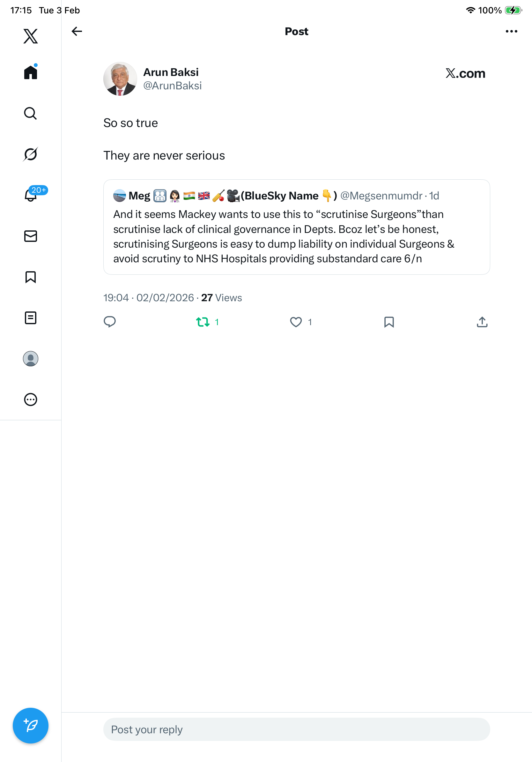The height and width of the screenshot is (762, 532).
Task: Open the @ArunBaksi profile handle
Action: click(172, 86)
